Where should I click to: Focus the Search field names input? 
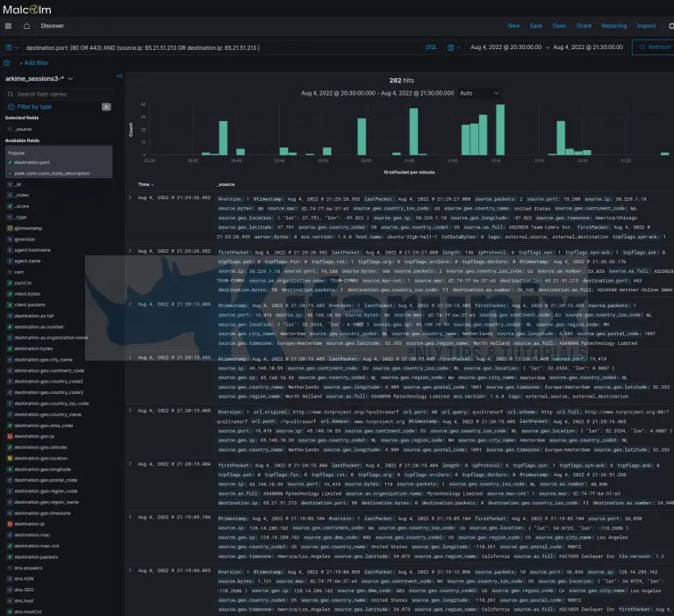[x=61, y=94]
